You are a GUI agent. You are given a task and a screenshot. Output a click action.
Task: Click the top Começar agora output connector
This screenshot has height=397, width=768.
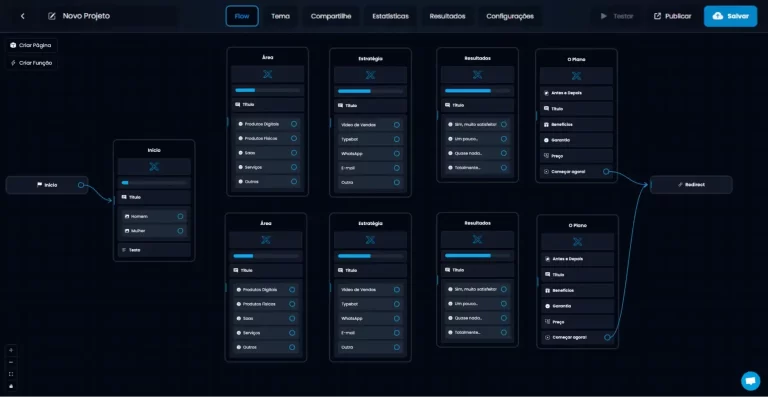[606, 172]
